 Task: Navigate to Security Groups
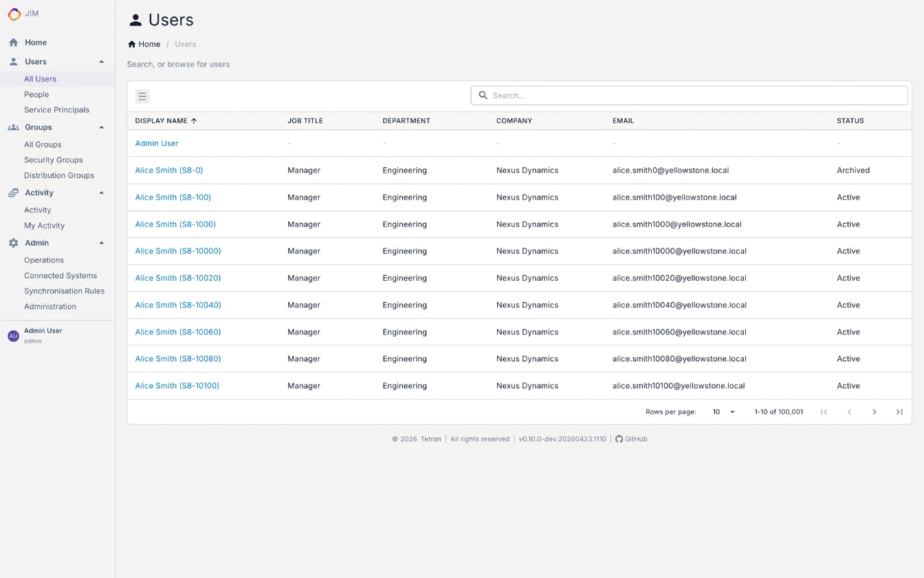(x=53, y=160)
